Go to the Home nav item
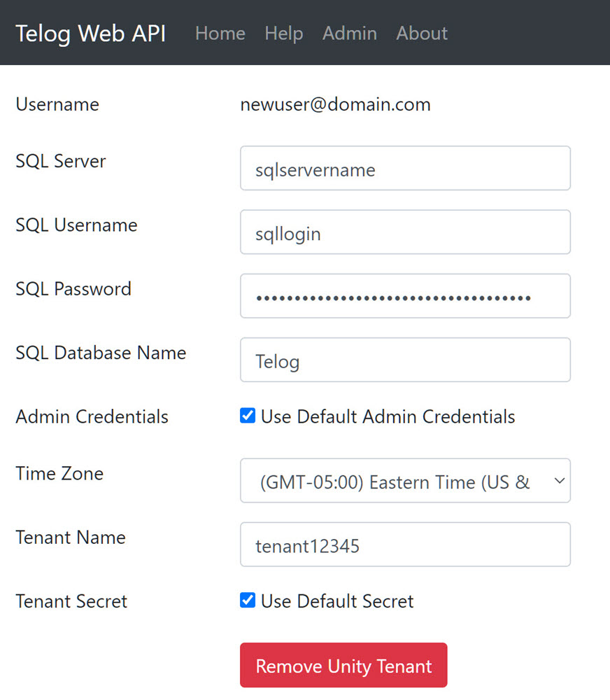The image size is (610, 700). tap(220, 33)
